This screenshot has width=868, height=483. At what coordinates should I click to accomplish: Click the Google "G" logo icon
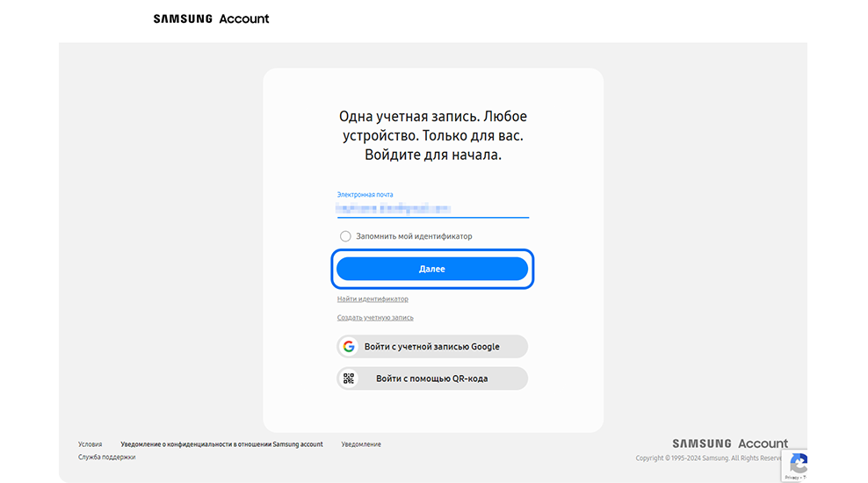(349, 347)
